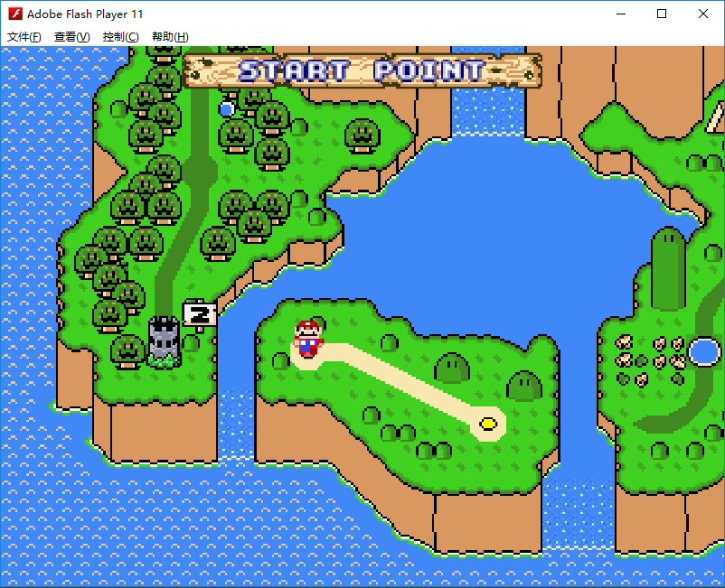Click the number 2 signpost

pos(199,314)
